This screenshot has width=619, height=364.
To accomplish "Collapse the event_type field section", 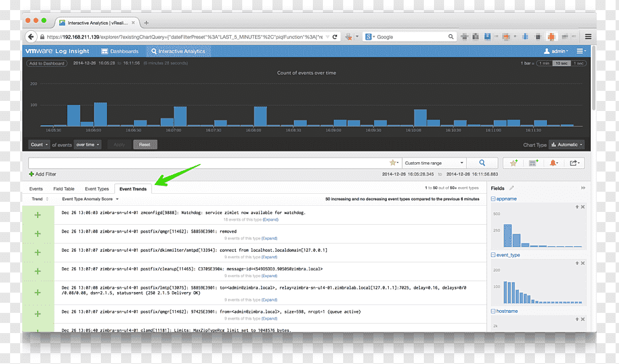I will pos(493,255).
